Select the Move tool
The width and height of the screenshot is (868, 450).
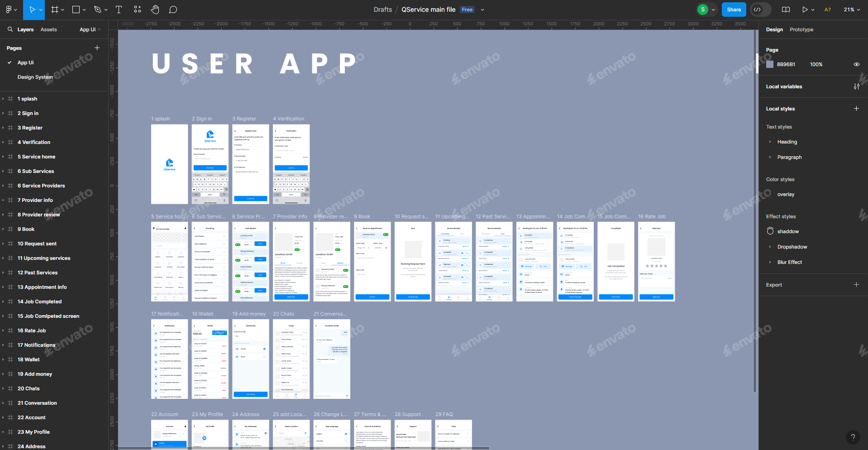pyautogui.click(x=32, y=10)
